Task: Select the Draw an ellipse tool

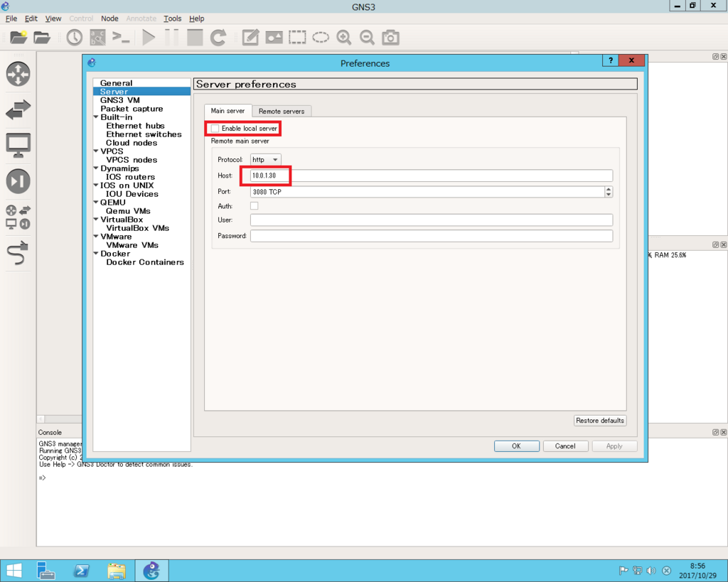Action: pos(321,37)
